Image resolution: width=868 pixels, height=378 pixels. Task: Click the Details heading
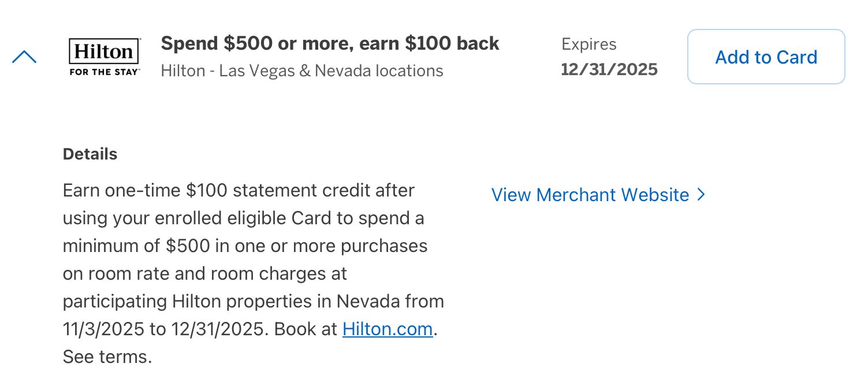pyautogui.click(x=90, y=154)
